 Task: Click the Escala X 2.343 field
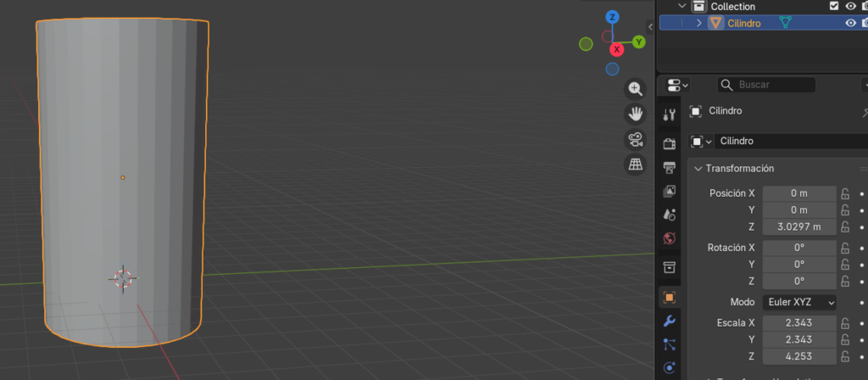point(799,323)
